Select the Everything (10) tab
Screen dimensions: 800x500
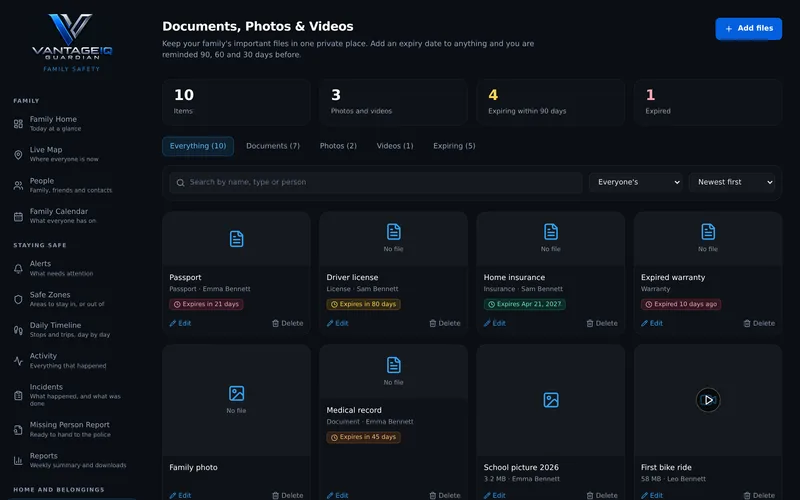(x=198, y=146)
